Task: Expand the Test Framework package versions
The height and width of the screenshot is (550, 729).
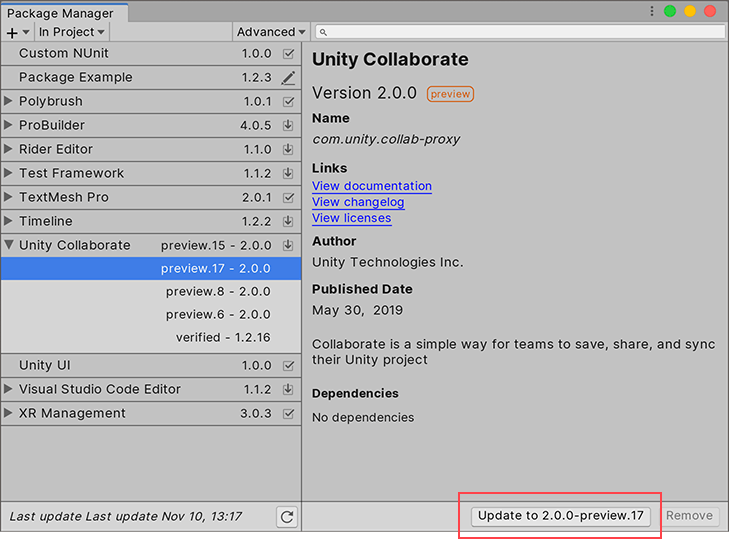Action: [8, 173]
